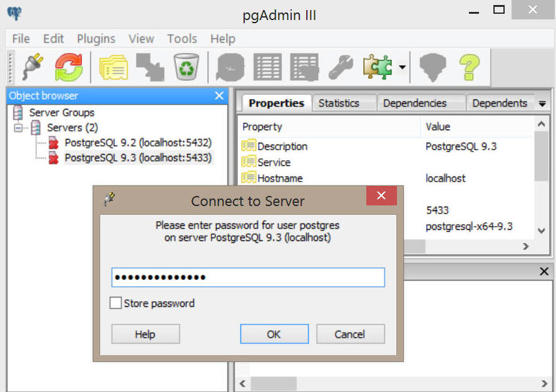The height and width of the screenshot is (392, 556).
Task: Click the Help button in the dialog
Action: [145, 334]
